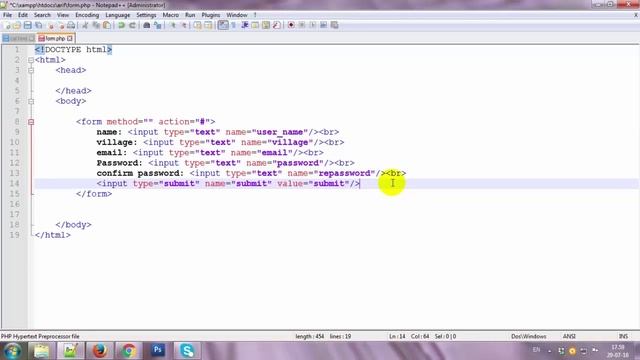
Task: Open Find with the binoculars icon
Action: [x=147, y=25]
